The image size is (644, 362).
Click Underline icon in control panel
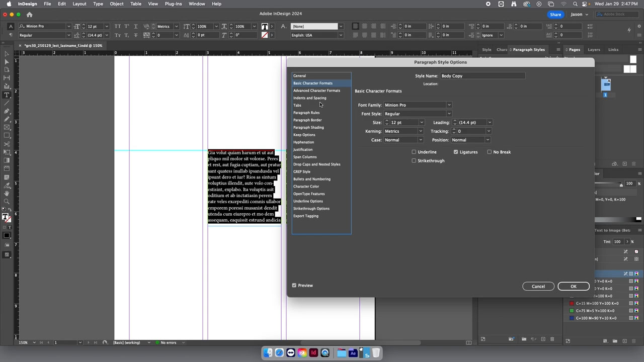click(x=135, y=26)
